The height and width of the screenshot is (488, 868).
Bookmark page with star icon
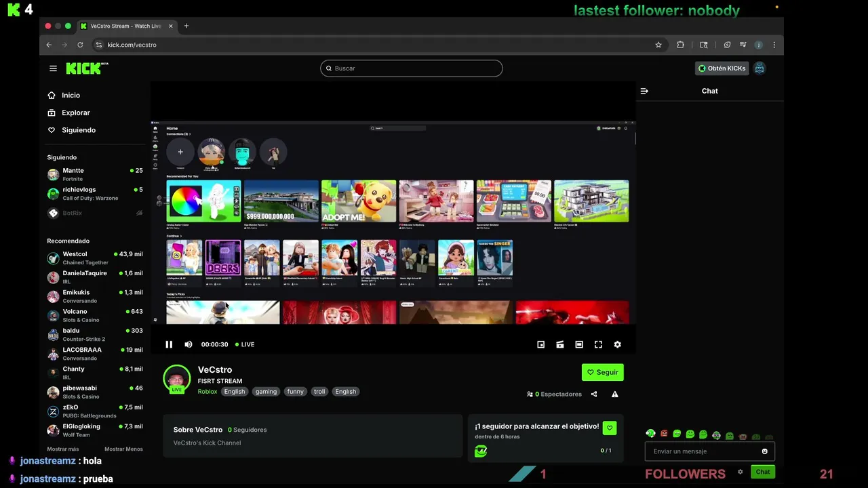(658, 45)
